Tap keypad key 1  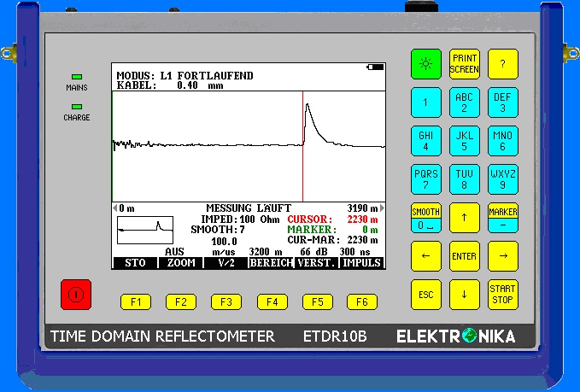pyautogui.click(x=425, y=102)
